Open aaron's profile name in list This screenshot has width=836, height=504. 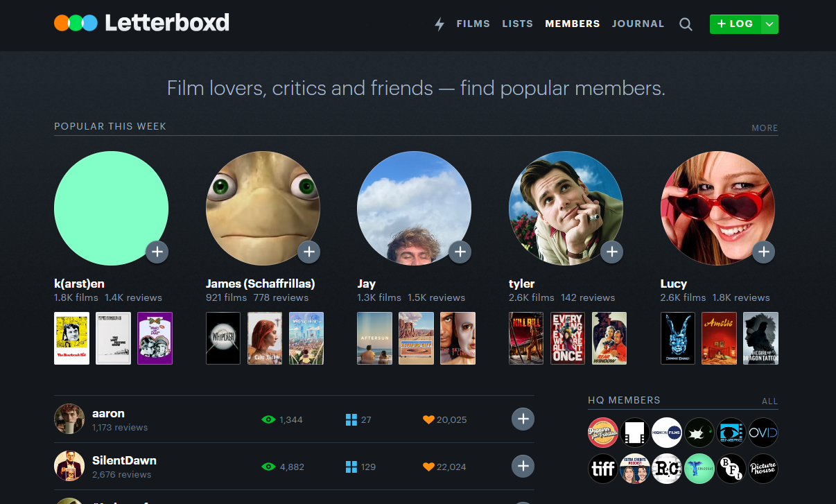pos(108,413)
